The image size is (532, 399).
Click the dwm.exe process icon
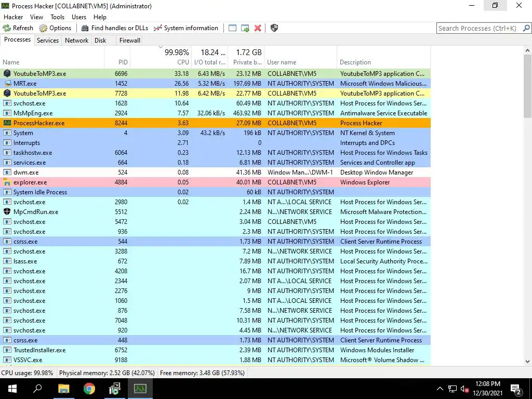coord(7,172)
